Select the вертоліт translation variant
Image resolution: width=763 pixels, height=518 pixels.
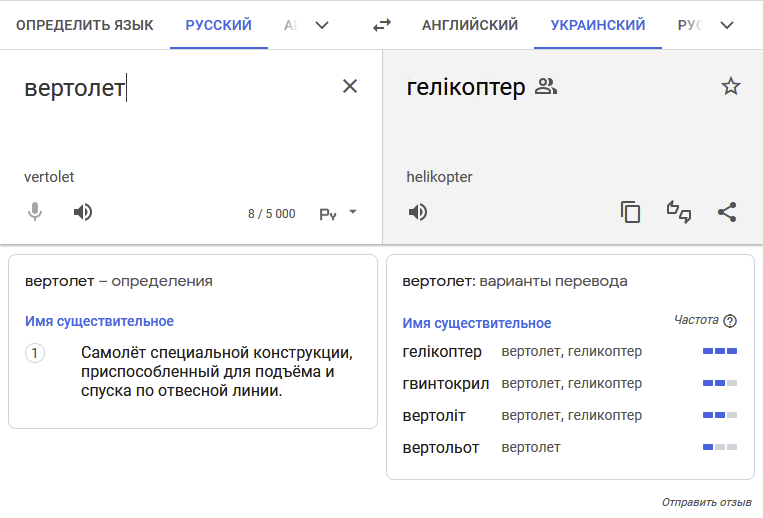434,415
